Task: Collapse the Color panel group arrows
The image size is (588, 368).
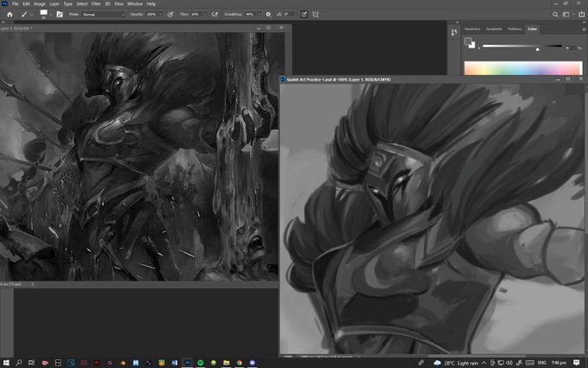Action: 582,23
